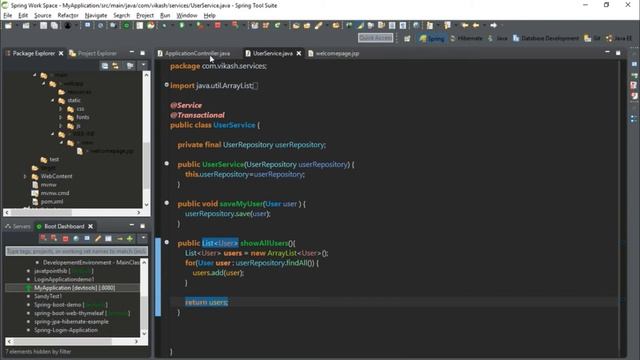Screen dimensions: 640x360
Task: Click Open Browser globe icon in Boot Dashboard
Action: 76,238
